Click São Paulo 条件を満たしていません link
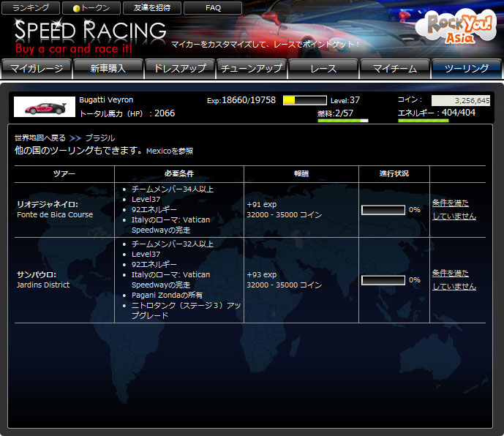504x436 pixels. point(454,279)
